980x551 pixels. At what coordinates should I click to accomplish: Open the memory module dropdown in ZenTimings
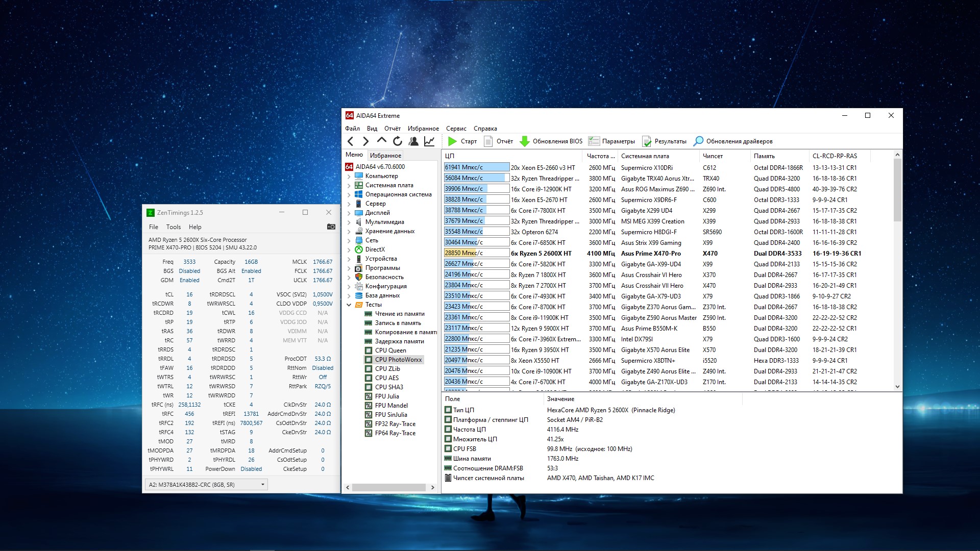(x=262, y=485)
